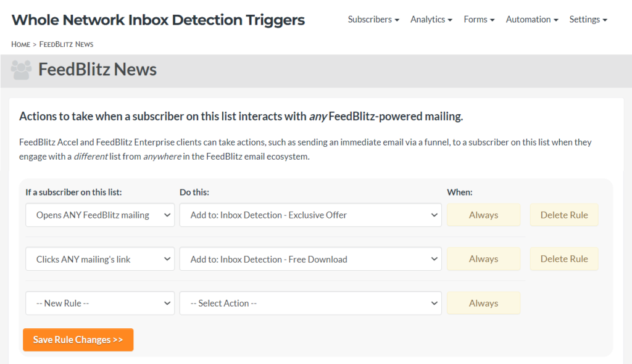
Task: Open the Automation menu
Action: click(532, 19)
